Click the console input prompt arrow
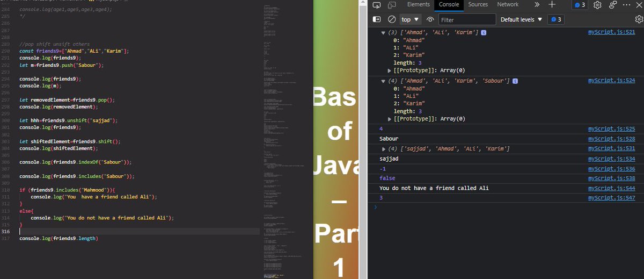 pyautogui.click(x=376, y=207)
